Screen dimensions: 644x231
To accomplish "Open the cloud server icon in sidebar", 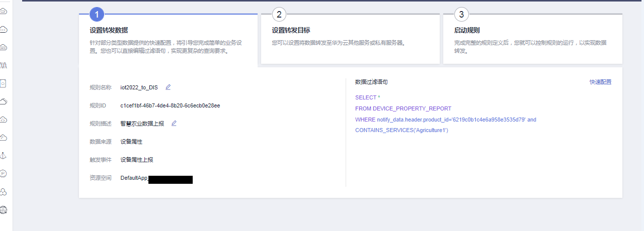I will [x=4, y=11].
